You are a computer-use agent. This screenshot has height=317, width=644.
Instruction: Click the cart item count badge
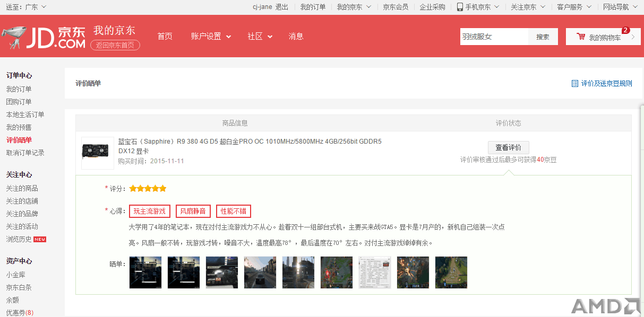tap(625, 30)
